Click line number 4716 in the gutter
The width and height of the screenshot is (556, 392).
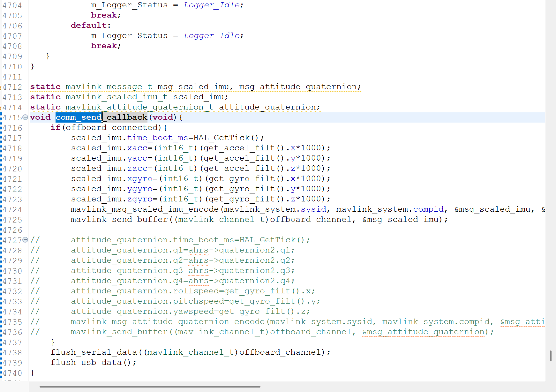[13, 127]
